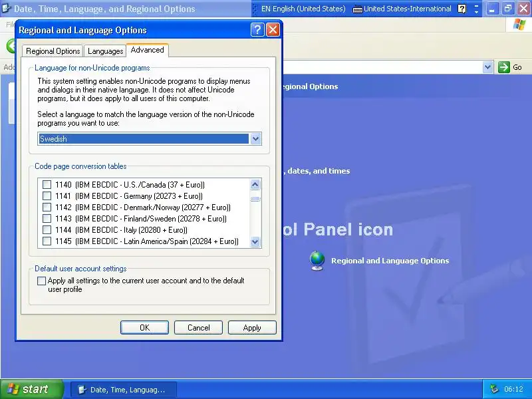Click the Date, Time, Languag... taskbar button

(124, 390)
